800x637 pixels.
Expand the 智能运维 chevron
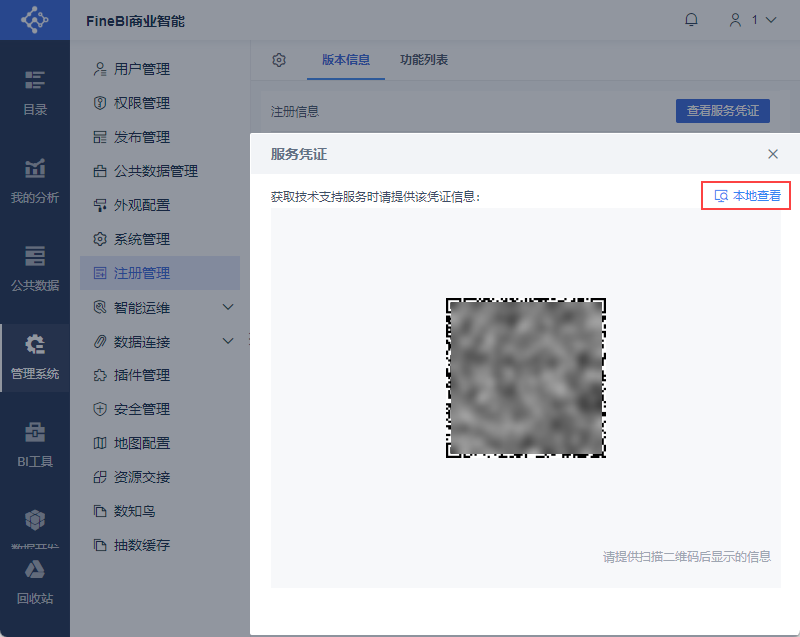point(228,307)
